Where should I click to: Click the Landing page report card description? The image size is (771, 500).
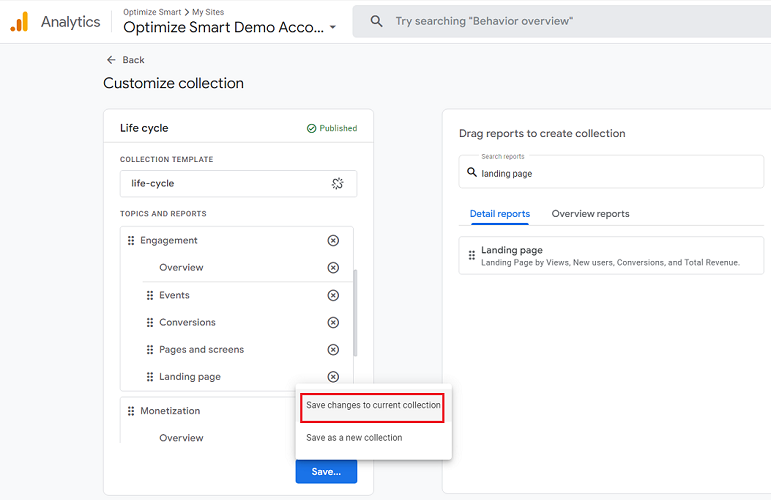pos(610,263)
